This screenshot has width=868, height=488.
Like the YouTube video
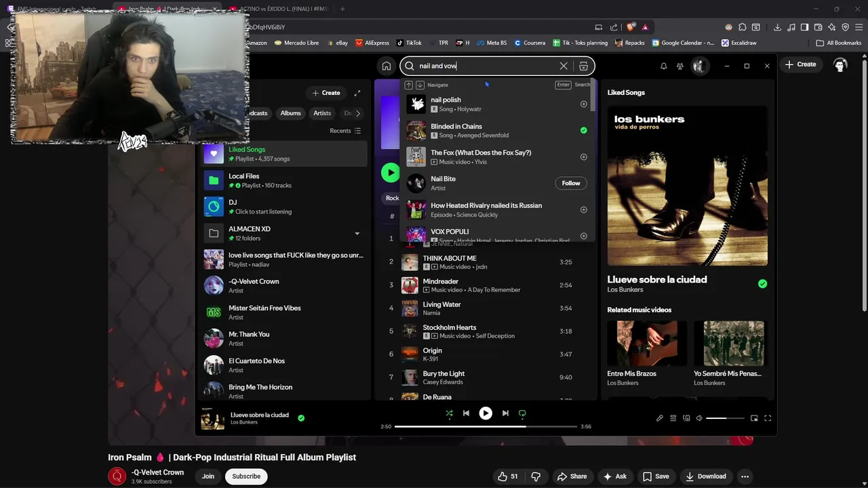click(507, 476)
